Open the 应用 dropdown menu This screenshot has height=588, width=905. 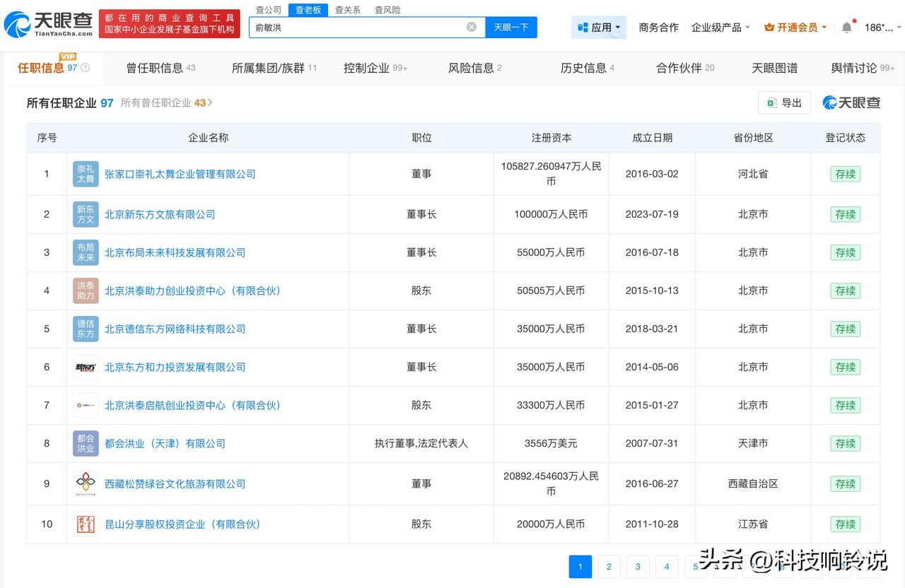[x=599, y=28]
